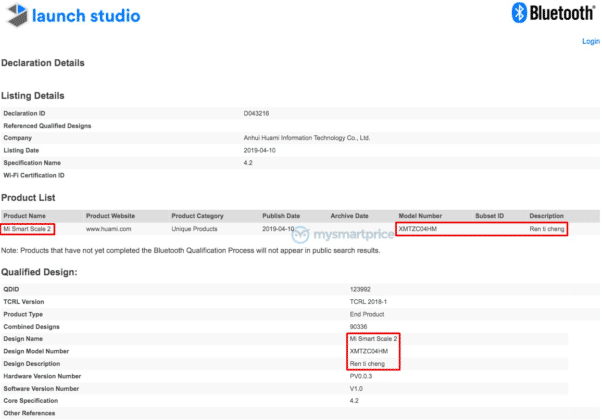Click the Product Website column header
602x420 pixels.
click(x=110, y=216)
